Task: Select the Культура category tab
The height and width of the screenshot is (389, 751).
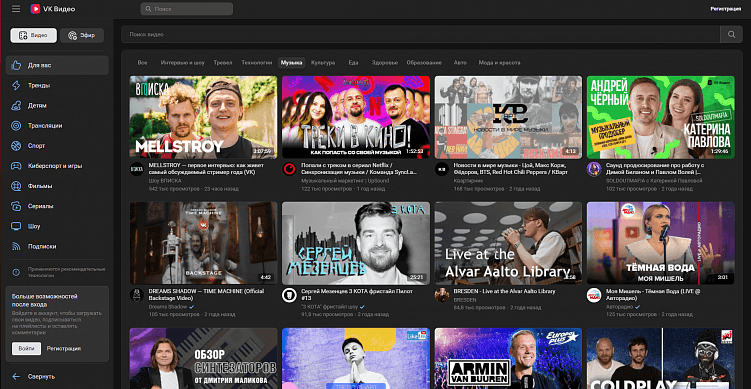Action: [x=323, y=63]
